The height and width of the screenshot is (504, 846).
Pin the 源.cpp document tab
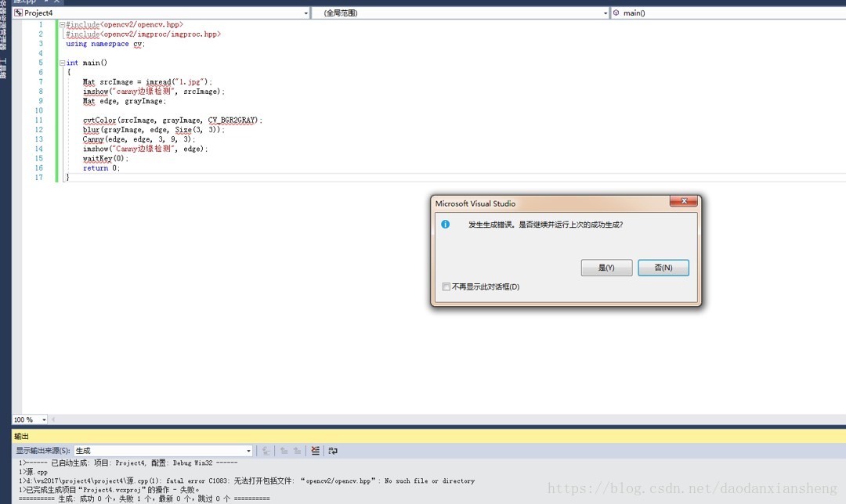[46, 2]
